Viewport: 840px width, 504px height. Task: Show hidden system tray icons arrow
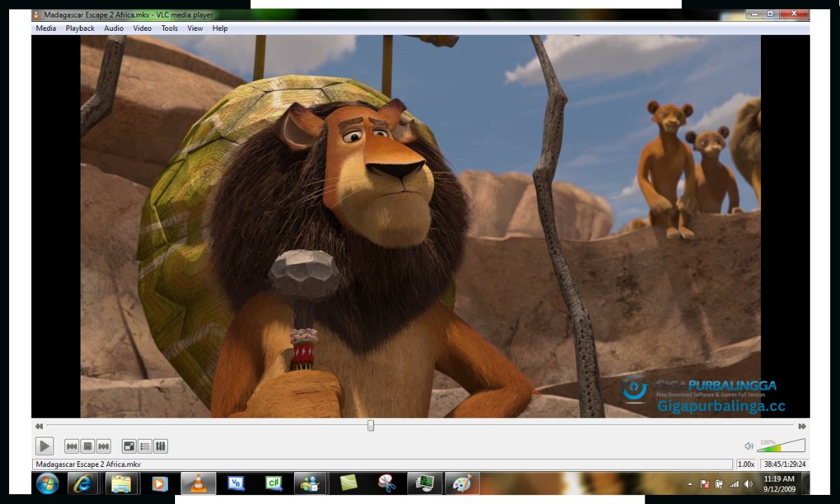(691, 484)
